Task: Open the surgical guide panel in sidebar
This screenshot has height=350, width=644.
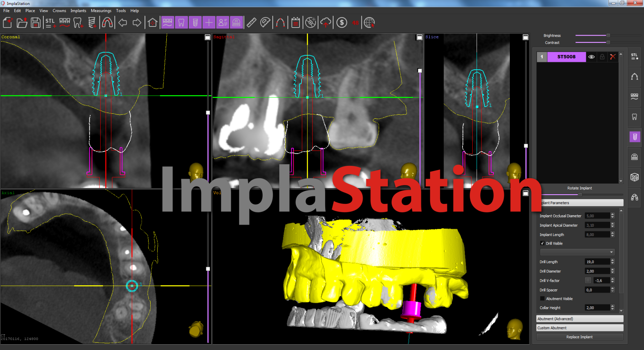Action: pyautogui.click(x=634, y=197)
